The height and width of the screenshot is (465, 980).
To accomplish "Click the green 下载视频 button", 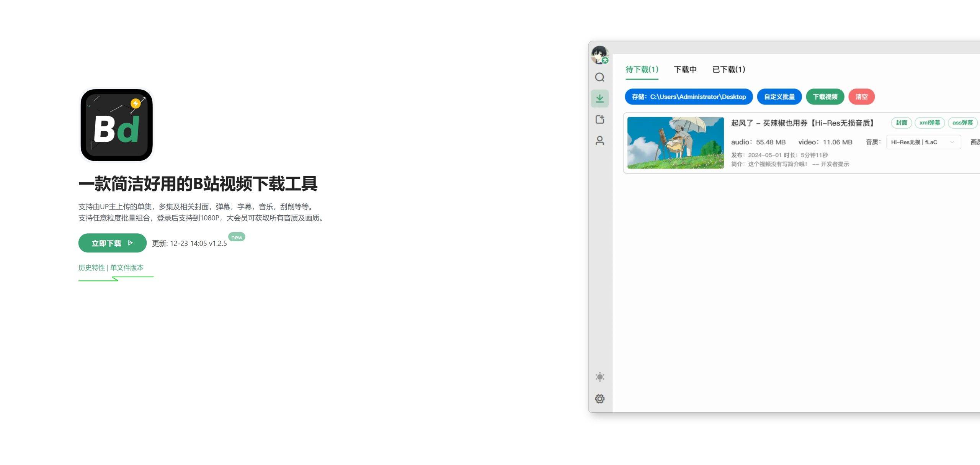I will point(825,97).
